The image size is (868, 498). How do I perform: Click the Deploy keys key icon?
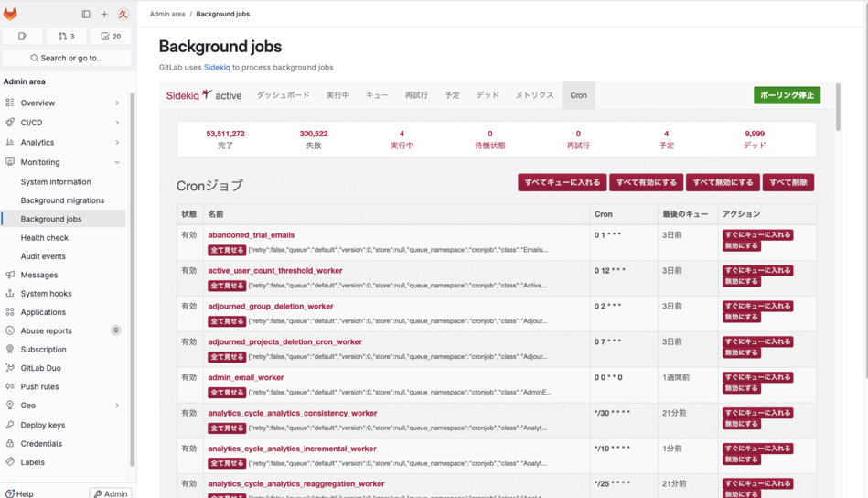(9, 425)
